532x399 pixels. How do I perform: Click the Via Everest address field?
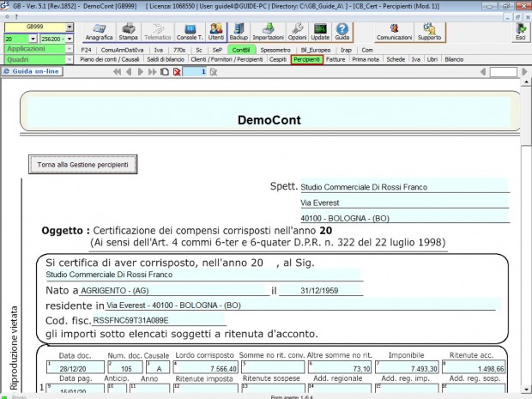click(x=404, y=202)
